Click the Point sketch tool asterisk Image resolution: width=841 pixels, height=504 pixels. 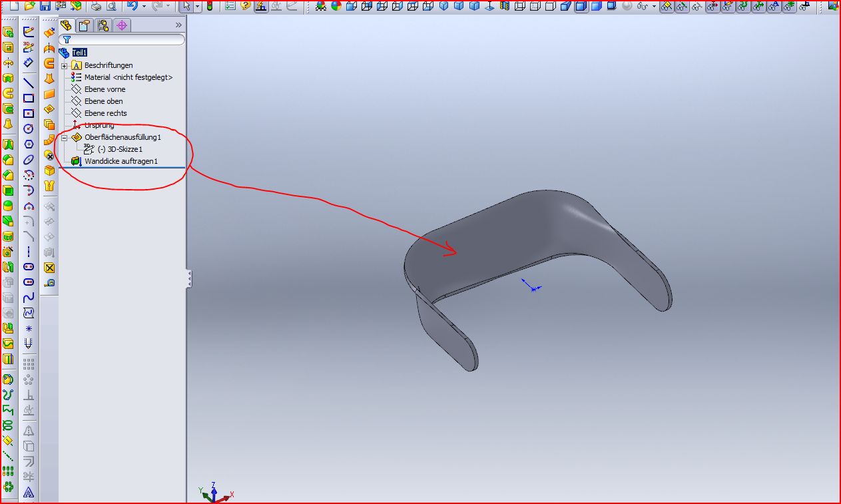(29, 329)
